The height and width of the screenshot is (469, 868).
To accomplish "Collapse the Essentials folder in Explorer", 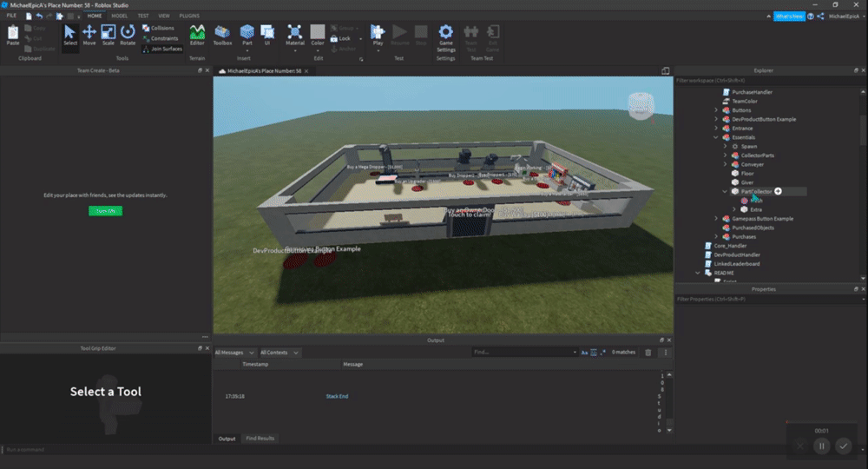I will [x=716, y=137].
